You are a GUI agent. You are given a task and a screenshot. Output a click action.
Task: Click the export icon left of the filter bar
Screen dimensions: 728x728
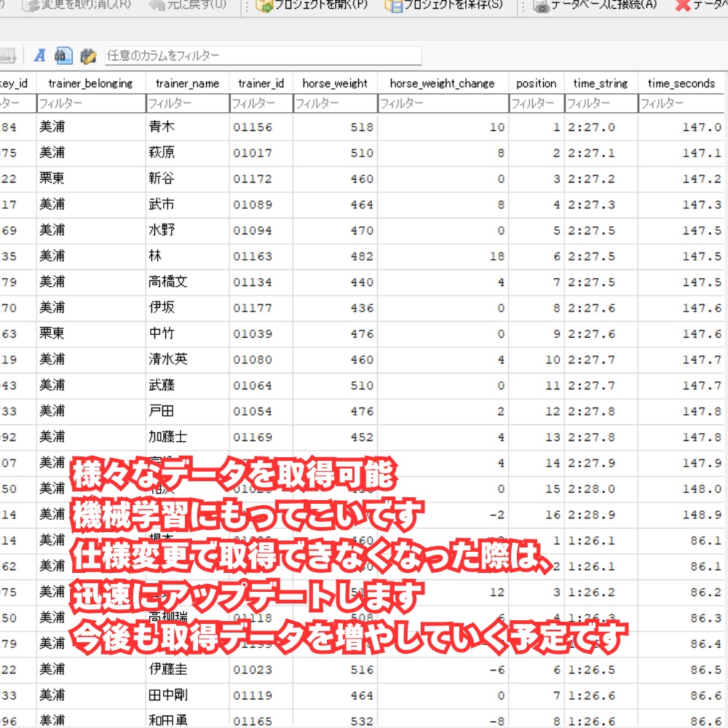[7, 55]
